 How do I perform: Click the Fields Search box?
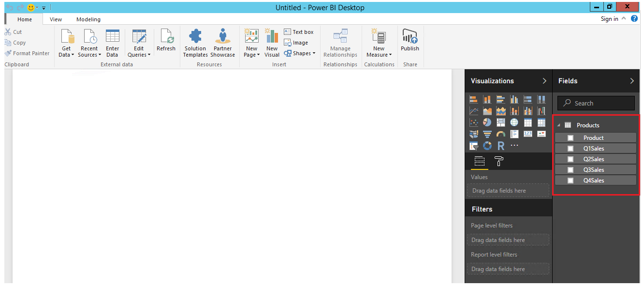click(596, 103)
